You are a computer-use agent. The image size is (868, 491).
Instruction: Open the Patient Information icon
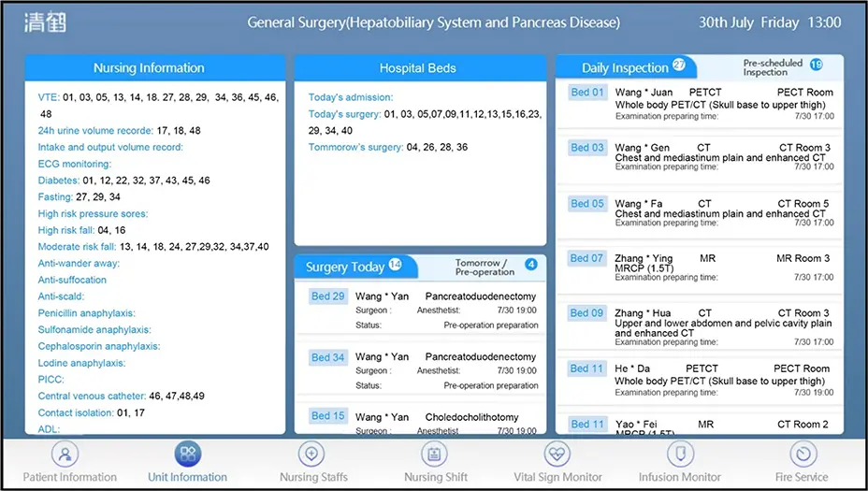coord(65,455)
